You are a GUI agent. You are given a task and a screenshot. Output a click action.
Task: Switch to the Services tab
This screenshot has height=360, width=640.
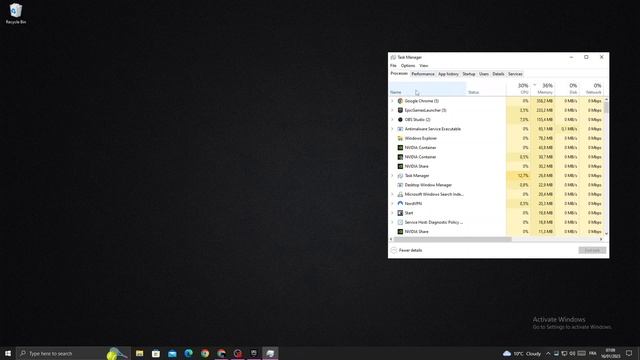[x=515, y=74]
